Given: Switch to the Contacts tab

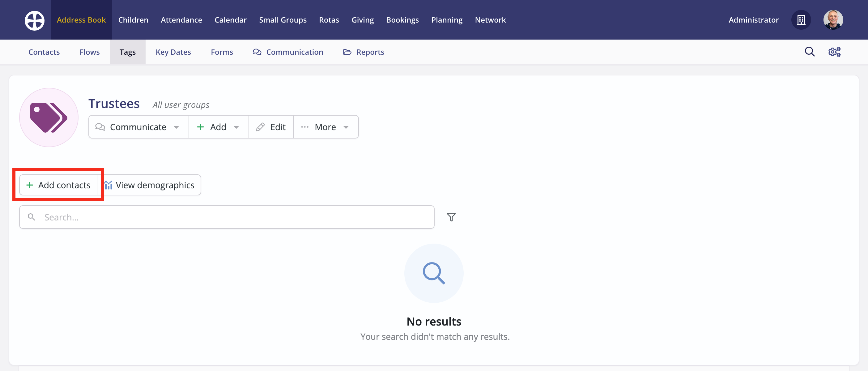Looking at the screenshot, I should (44, 52).
